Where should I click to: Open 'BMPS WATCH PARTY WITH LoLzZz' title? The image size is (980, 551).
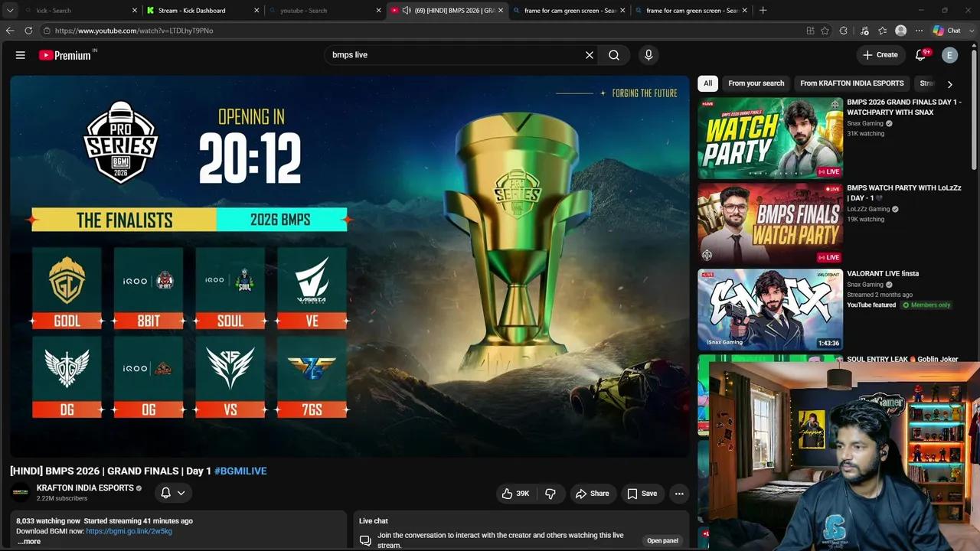(x=904, y=193)
